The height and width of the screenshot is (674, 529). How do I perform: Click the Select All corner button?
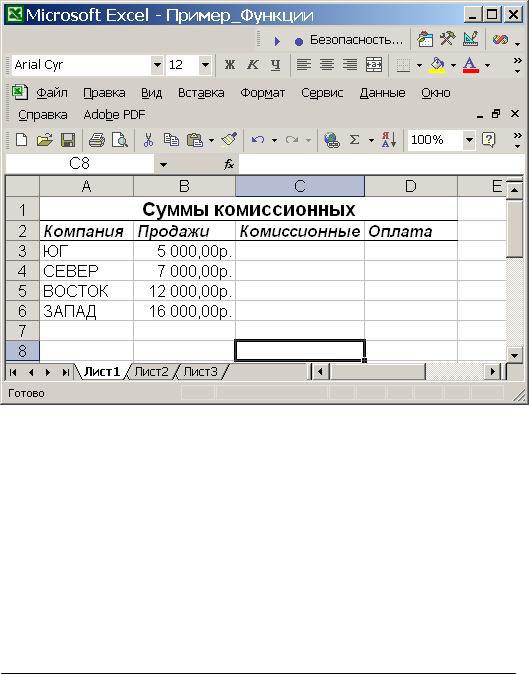[x=22, y=186]
